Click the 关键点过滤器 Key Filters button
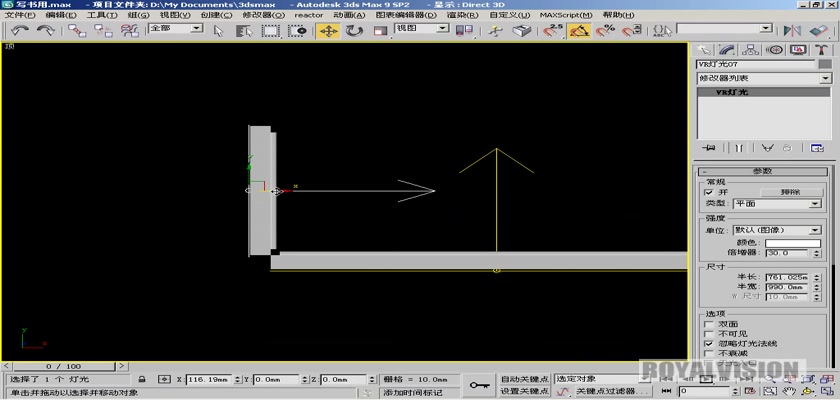The width and height of the screenshot is (840, 400). (x=612, y=391)
